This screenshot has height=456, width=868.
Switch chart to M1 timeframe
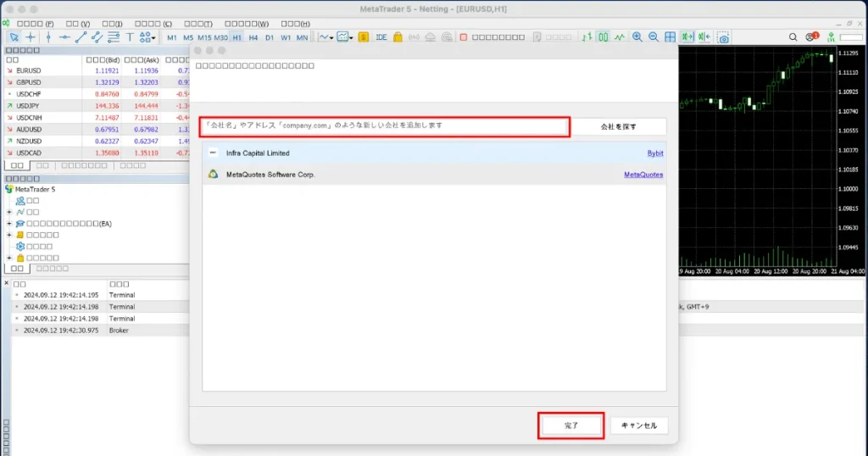(171, 37)
